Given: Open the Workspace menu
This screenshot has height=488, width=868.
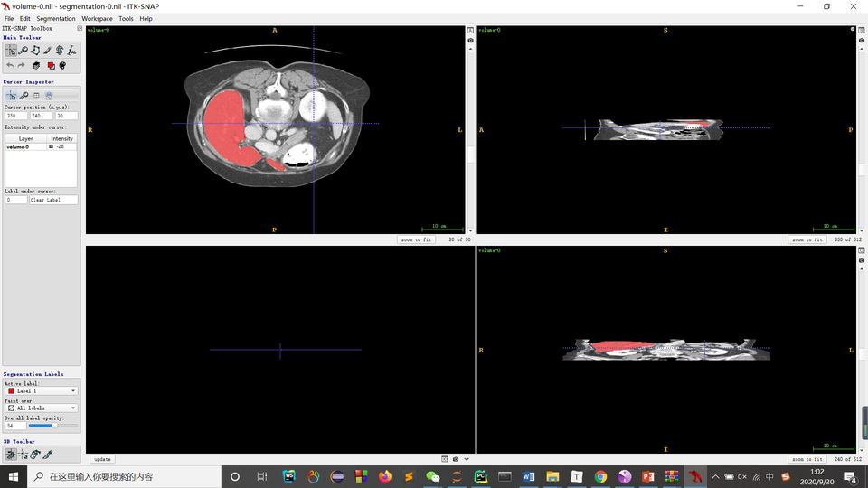Looking at the screenshot, I should 97,18.
